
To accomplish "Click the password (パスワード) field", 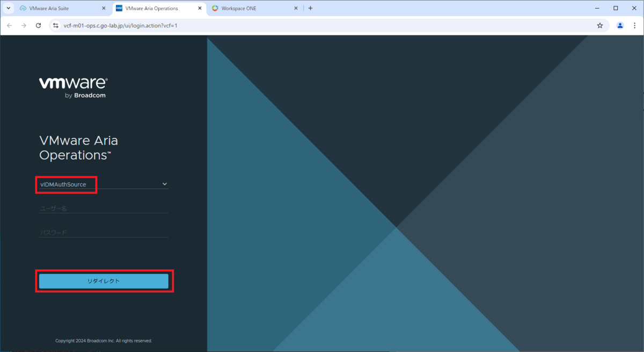I will pyautogui.click(x=104, y=233).
